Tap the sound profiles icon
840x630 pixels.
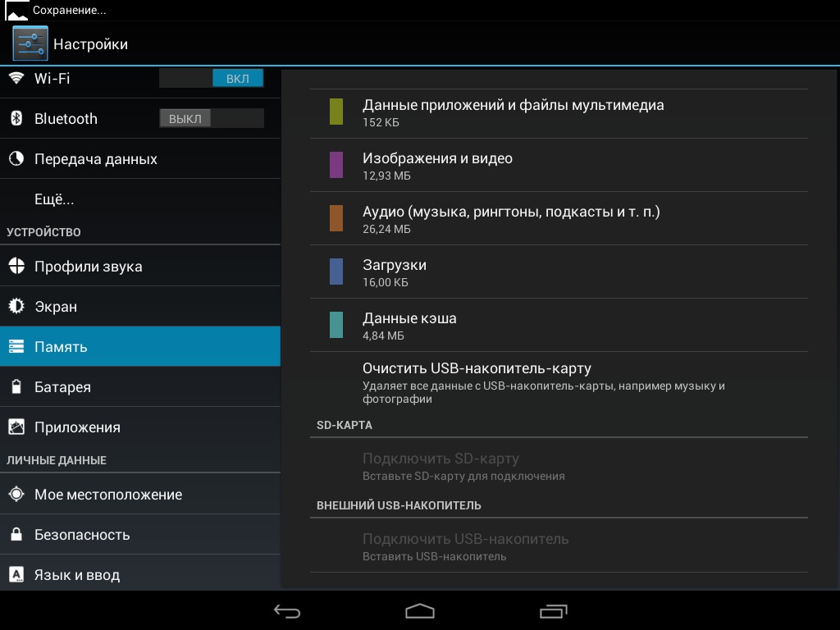point(16,266)
